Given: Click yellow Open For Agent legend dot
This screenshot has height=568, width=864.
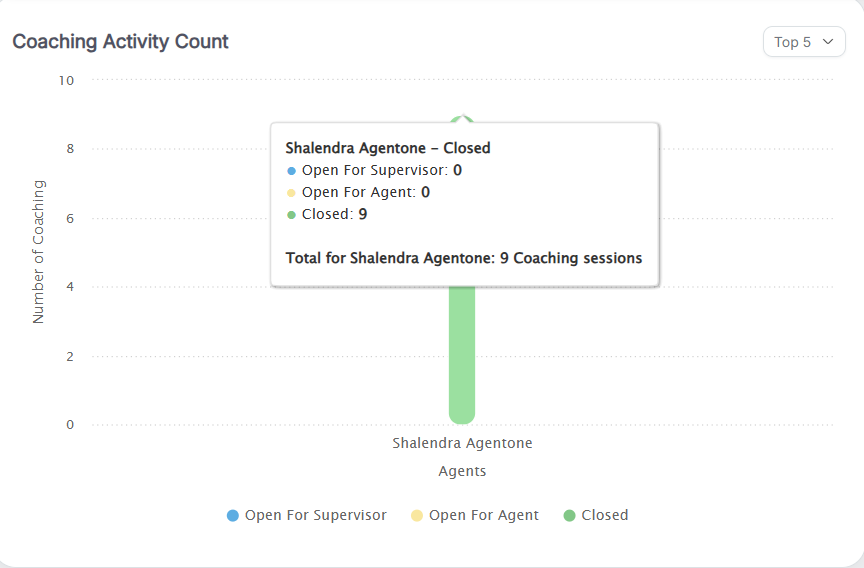Looking at the screenshot, I should [x=417, y=516].
